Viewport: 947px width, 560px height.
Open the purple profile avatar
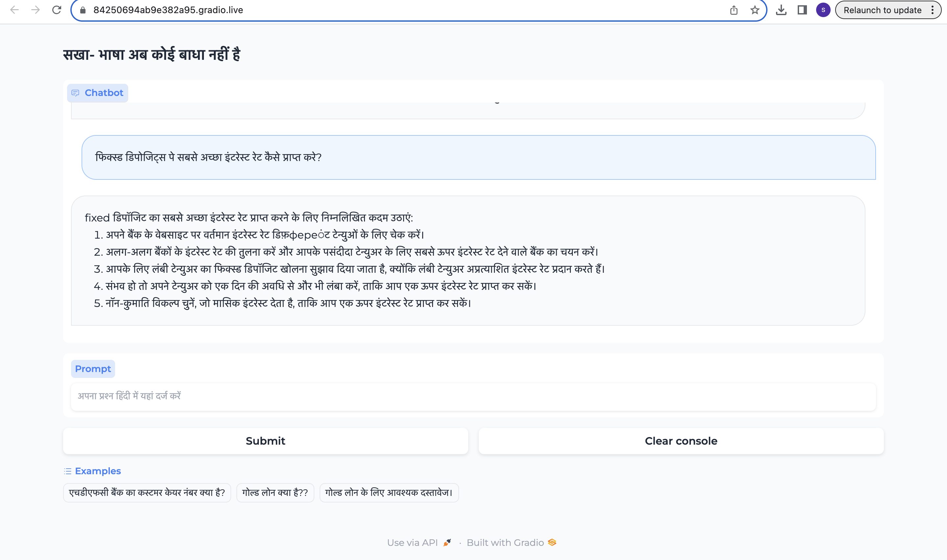coord(823,10)
